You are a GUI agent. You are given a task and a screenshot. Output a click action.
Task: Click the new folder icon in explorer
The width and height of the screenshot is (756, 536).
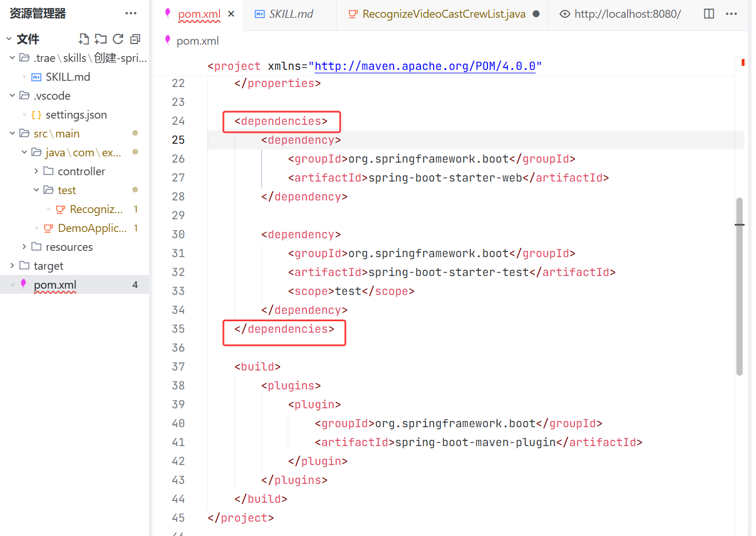tap(101, 39)
